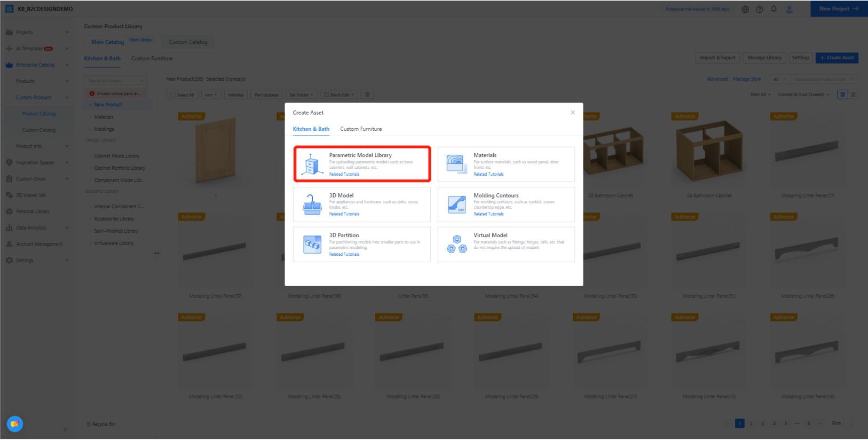Tick the Select All checkbox
868x440 pixels.
click(x=173, y=95)
